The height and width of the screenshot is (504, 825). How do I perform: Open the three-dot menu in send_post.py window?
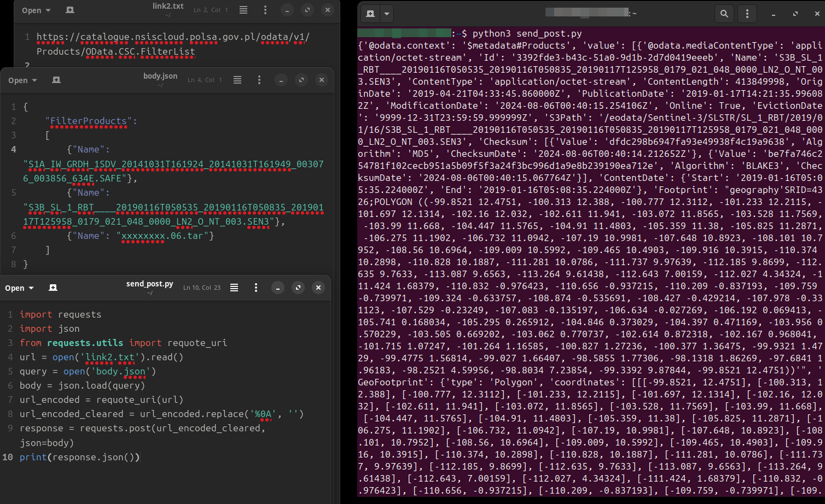[256, 288]
